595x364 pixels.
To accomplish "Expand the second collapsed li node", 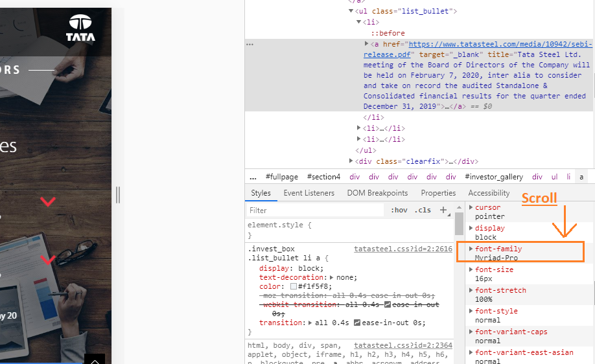I will click(358, 128).
